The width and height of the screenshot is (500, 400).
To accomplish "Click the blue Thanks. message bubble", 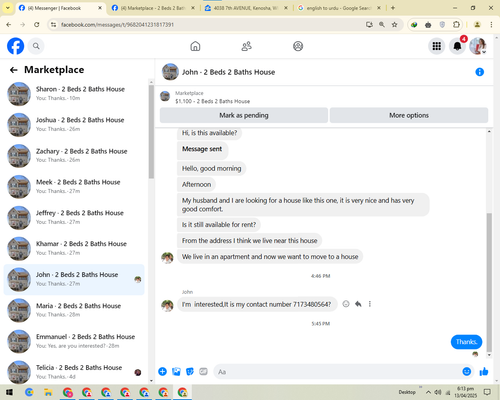I will point(466,342).
